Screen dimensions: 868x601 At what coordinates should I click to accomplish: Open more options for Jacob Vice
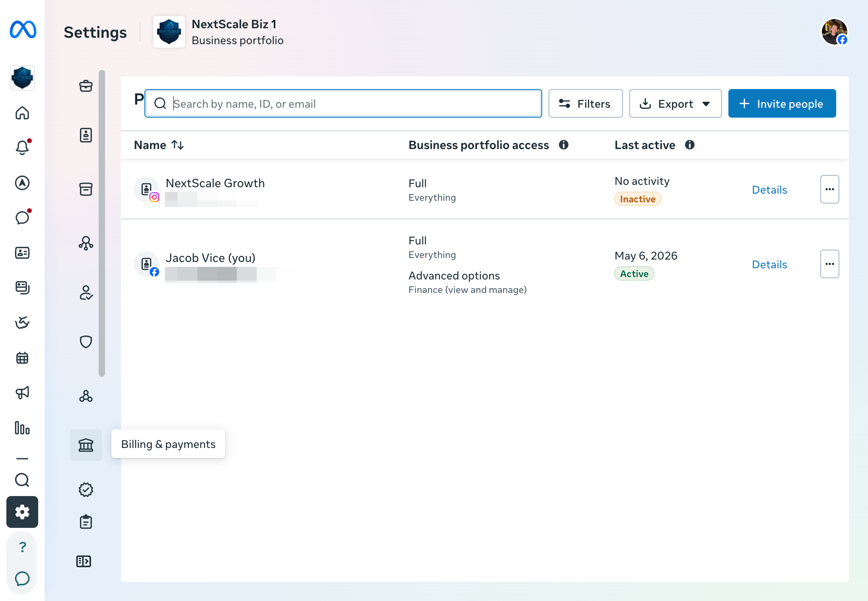(x=830, y=264)
